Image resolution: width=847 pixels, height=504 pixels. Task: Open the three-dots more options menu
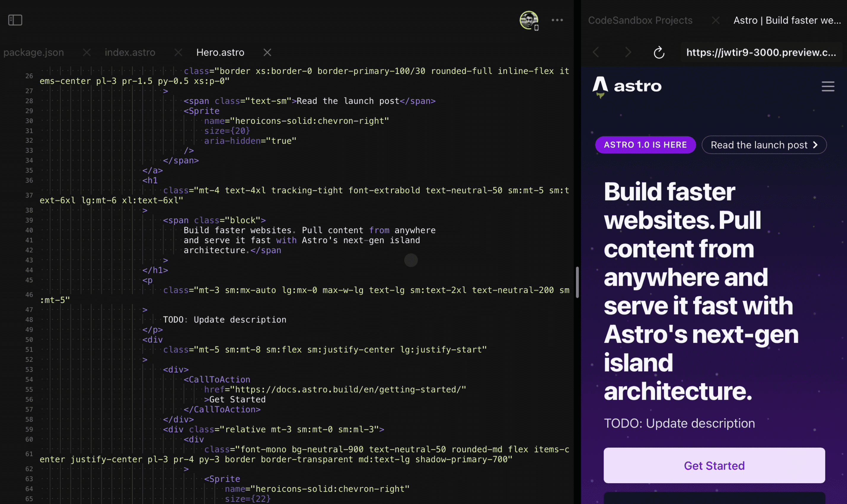[557, 20]
